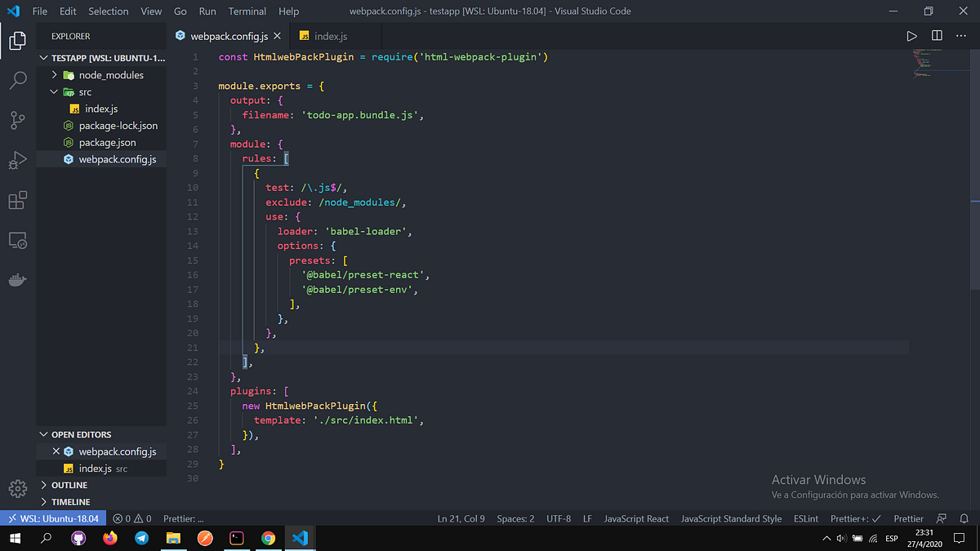Open the Terminal menu
Viewport: 980px width, 551px height.
click(x=247, y=11)
